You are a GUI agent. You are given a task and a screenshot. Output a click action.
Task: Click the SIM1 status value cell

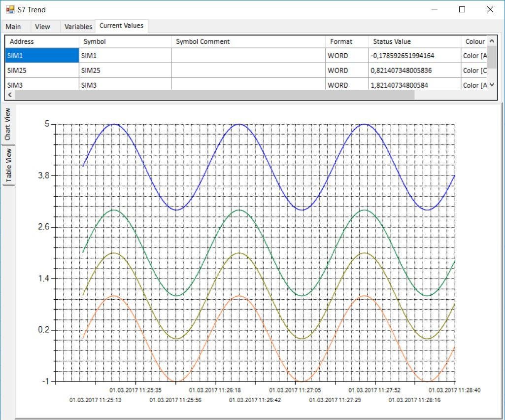tap(414, 56)
